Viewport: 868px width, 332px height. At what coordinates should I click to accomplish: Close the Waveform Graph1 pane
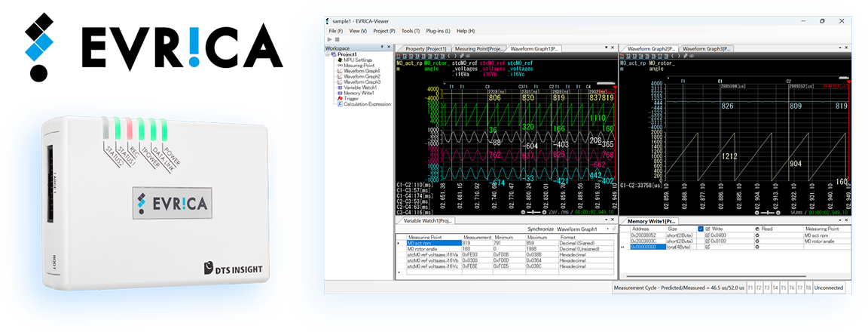click(613, 48)
